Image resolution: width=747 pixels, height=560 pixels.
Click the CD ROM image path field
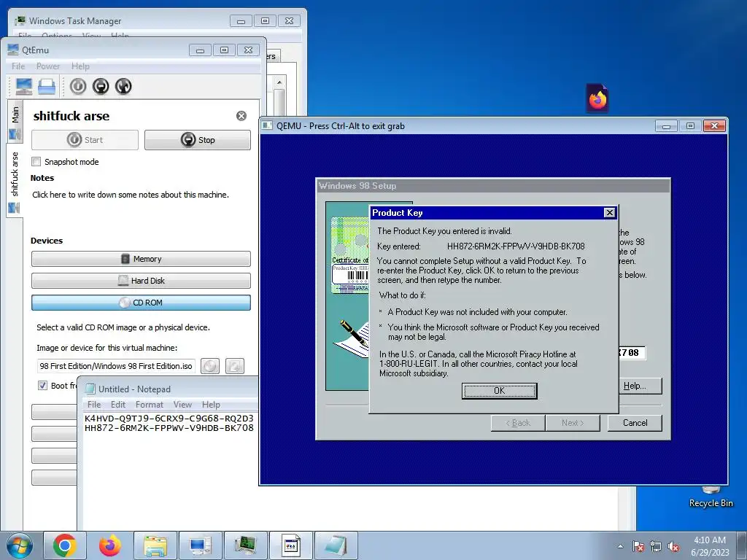pyautogui.click(x=116, y=366)
